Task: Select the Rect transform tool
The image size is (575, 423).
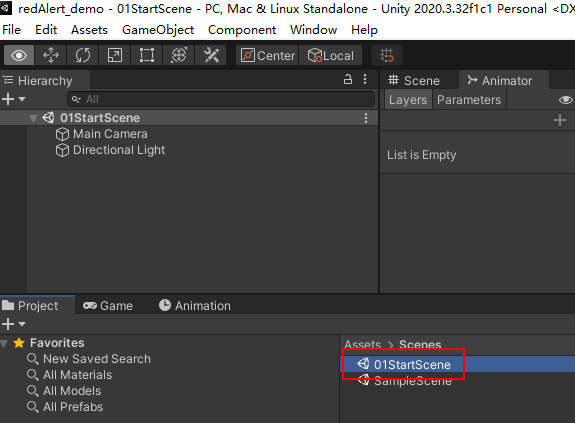Action: coord(147,55)
